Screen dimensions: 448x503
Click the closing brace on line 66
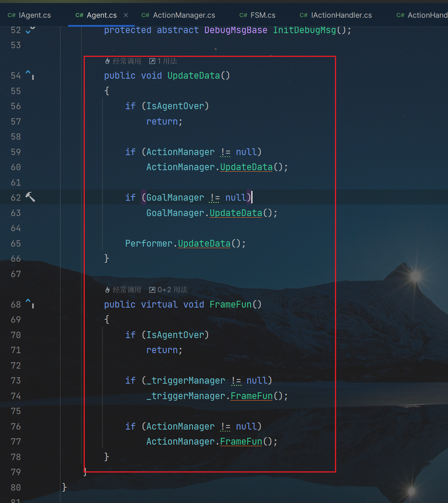coord(107,258)
